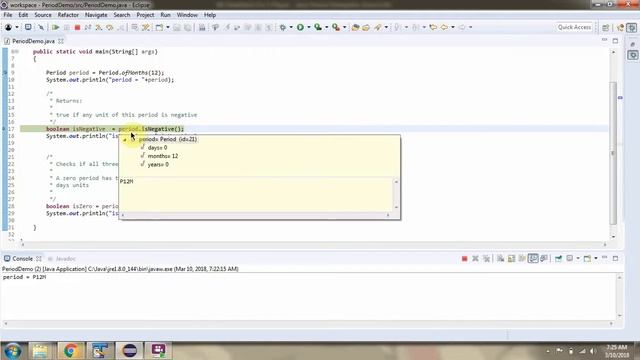
Task: Open the Open Console dropdown arrow
Action: [x=596, y=258]
